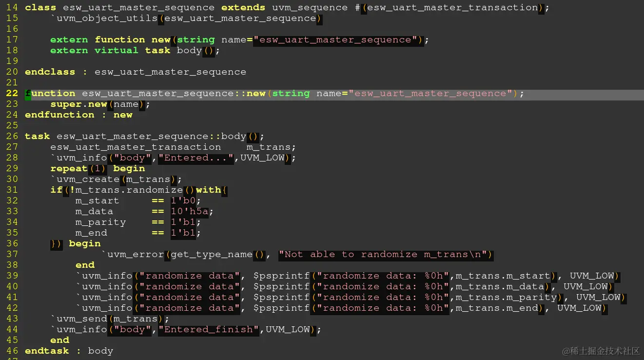The width and height of the screenshot is (644, 360).
Task: Place cursor on 'function' at line 22
Action: 50,94
